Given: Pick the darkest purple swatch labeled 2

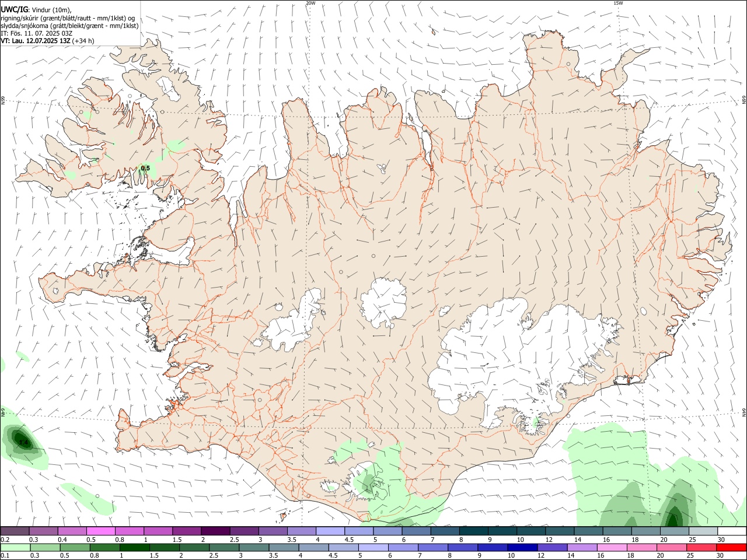Looking at the screenshot, I should [x=215, y=531].
